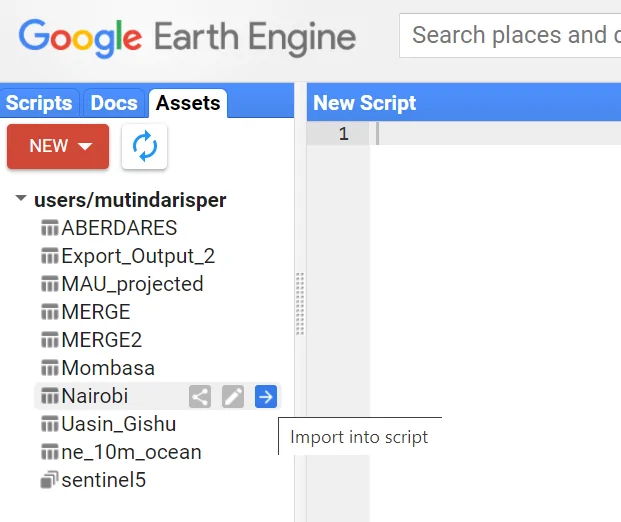The width and height of the screenshot is (621, 522).
Task: Click the table icon beside Nairobi
Action: pos(50,396)
